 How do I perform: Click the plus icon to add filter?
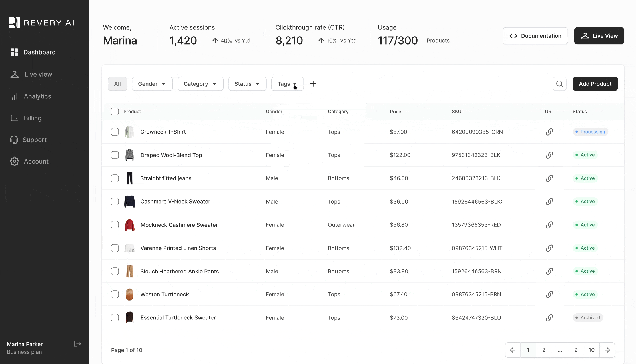click(313, 84)
